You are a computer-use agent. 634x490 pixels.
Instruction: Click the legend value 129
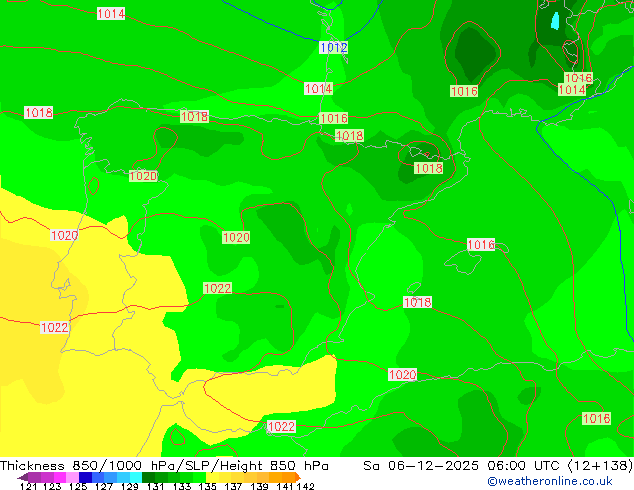click(130, 486)
